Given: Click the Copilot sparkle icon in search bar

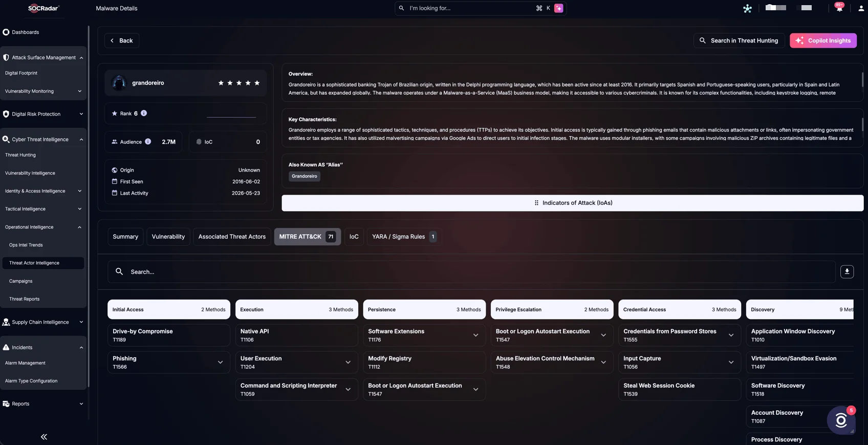Looking at the screenshot, I should [x=559, y=8].
